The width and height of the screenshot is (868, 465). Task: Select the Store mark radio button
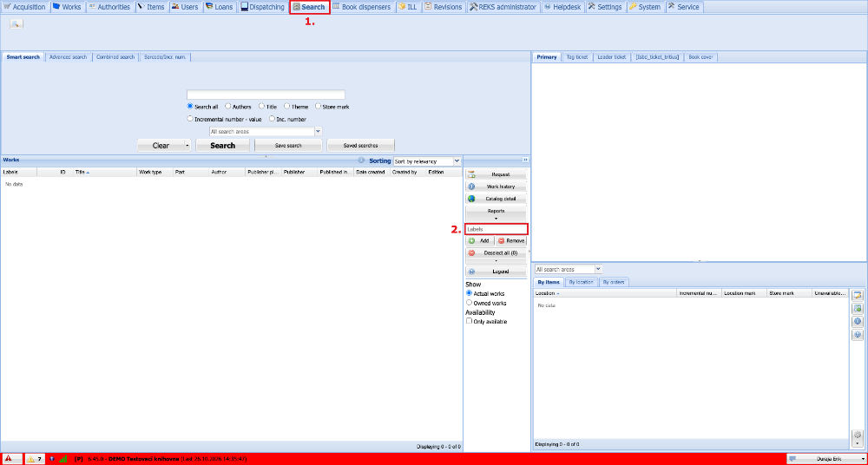(x=318, y=107)
